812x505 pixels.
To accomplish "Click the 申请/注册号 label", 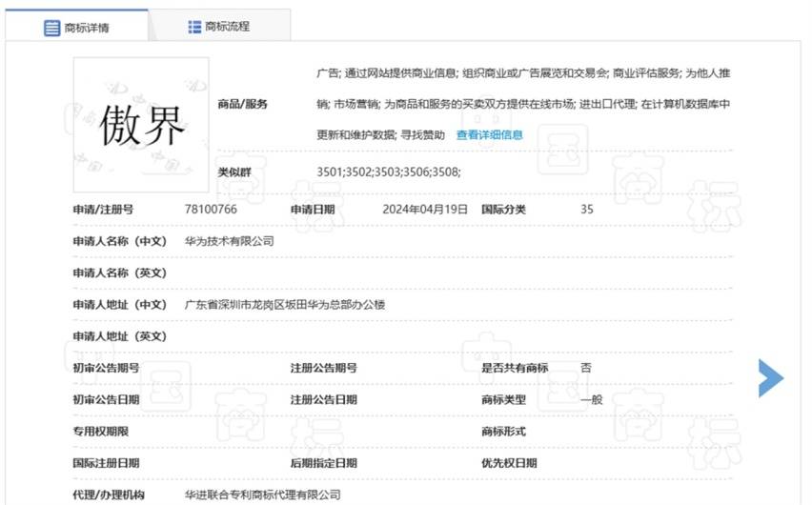I will click(103, 210).
